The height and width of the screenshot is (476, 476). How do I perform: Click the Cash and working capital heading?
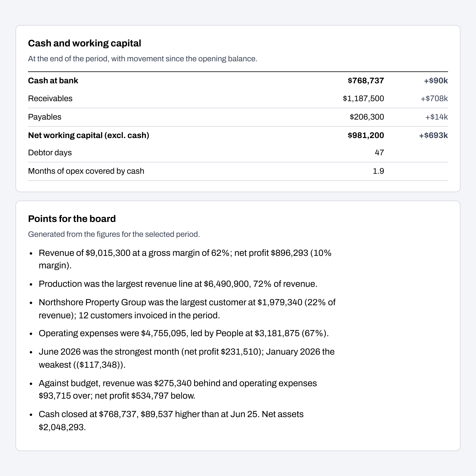tap(84, 43)
